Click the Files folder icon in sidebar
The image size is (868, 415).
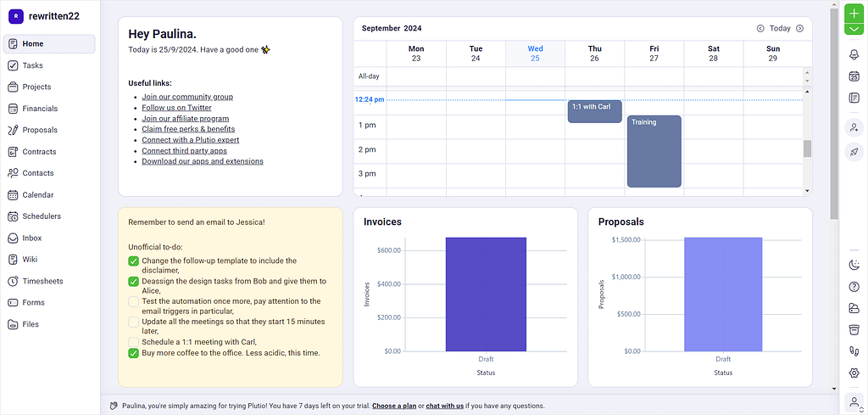[x=13, y=324]
